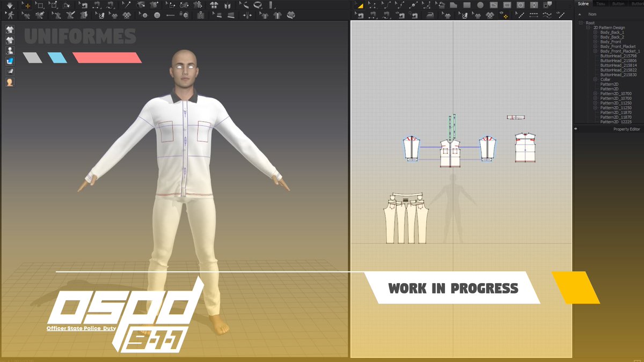Image resolution: width=644 pixels, height=362 pixels.
Task: Start simulation with the down-arrow Simulate icon
Action: click(x=10, y=5)
